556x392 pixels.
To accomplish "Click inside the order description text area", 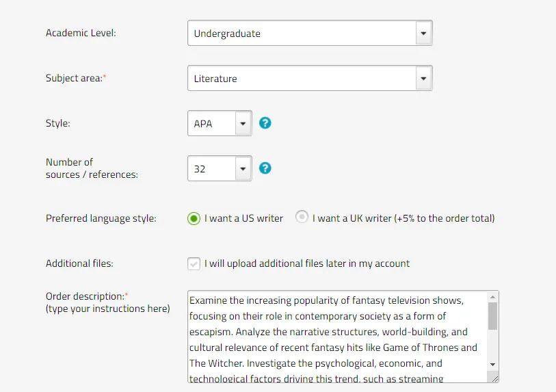I will [x=338, y=337].
